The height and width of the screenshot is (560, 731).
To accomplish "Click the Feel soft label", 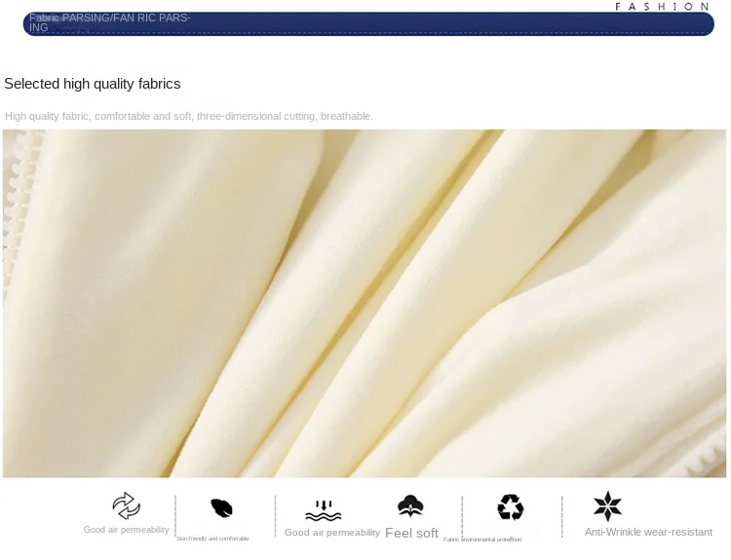I will [411, 533].
